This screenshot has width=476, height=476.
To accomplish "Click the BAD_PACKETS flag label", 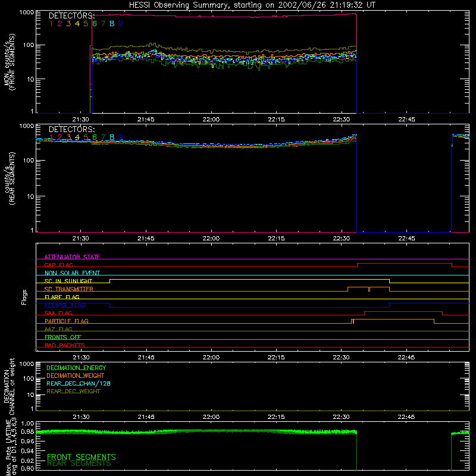I will click(65, 345).
